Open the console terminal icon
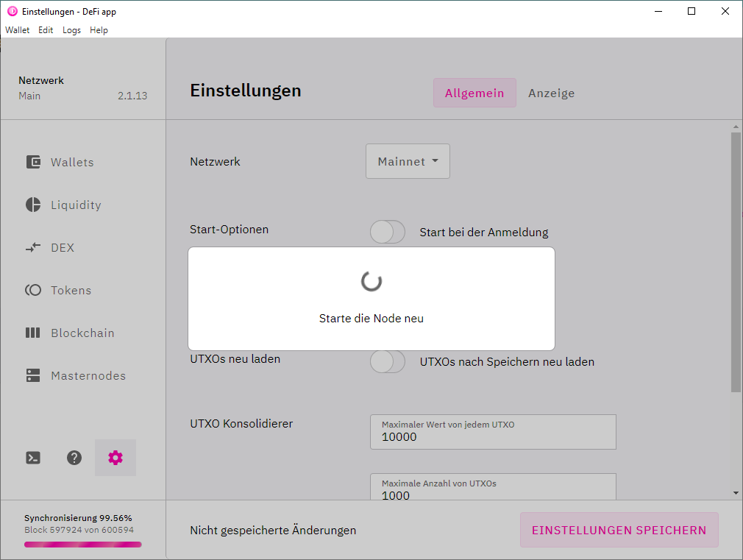Image resolution: width=743 pixels, height=560 pixels. tap(33, 458)
